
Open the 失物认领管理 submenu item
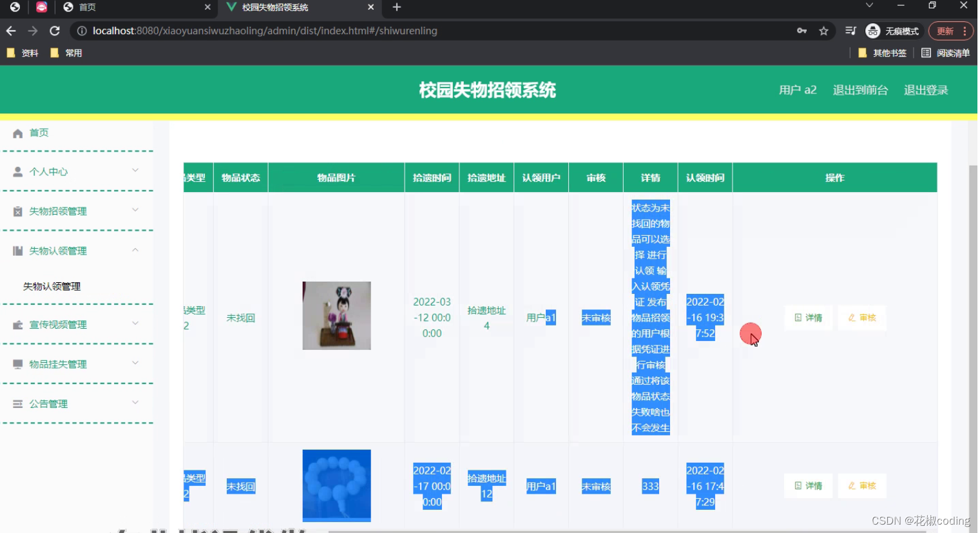[52, 286]
